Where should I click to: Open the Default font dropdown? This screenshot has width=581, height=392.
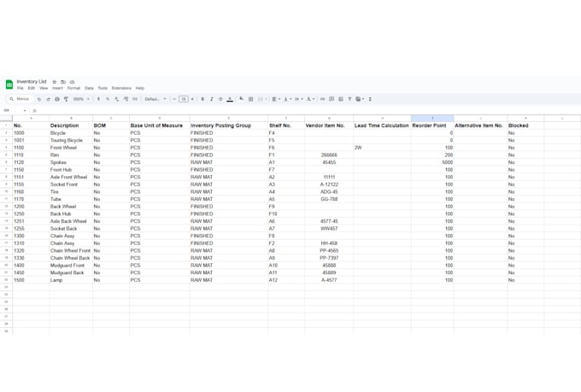156,99
